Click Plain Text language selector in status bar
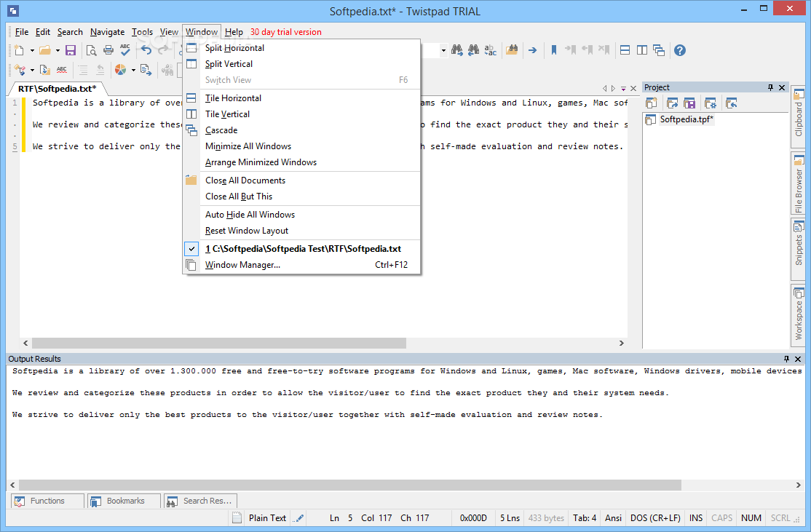 pos(267,518)
